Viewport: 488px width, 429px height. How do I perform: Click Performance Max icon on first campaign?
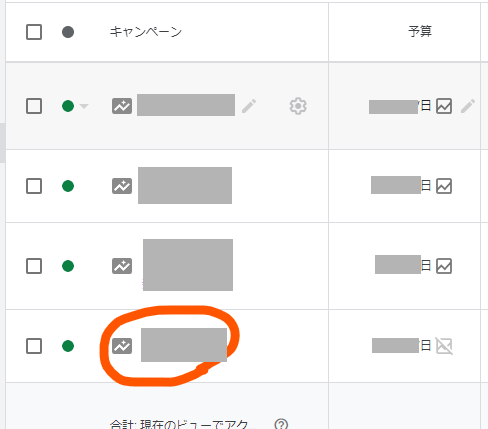point(122,106)
